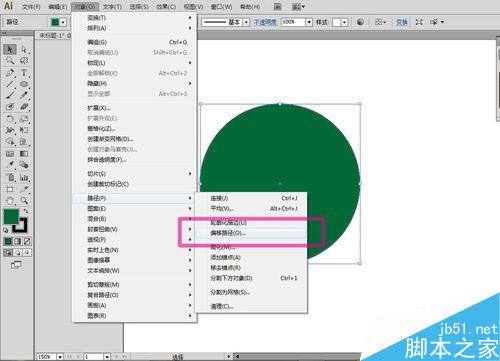Select the Lasso tool
Image resolution: width=500 pixels, height=361 pixels.
coord(24,61)
